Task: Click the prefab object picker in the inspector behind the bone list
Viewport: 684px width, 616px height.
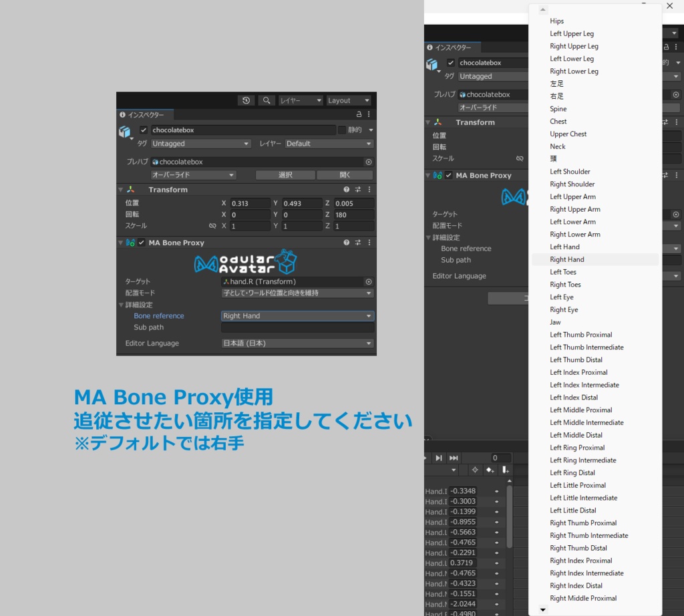Action: click(676, 95)
